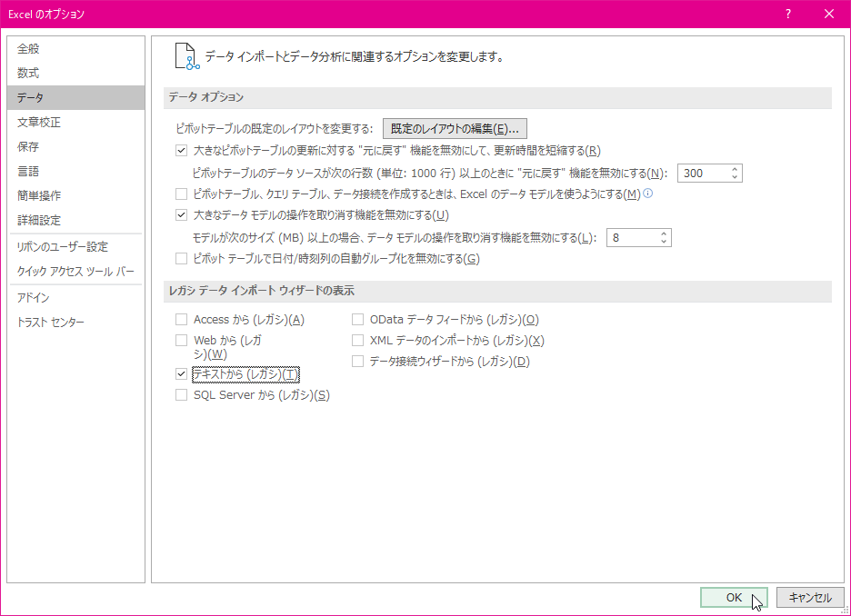This screenshot has width=851, height=616.
Task: Open the 保存 category
Action: point(76,146)
